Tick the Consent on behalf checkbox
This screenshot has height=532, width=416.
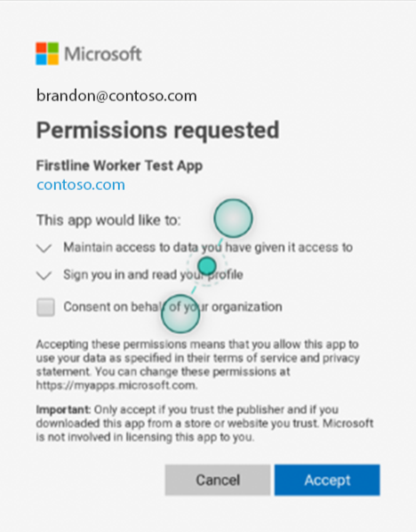tap(45, 307)
